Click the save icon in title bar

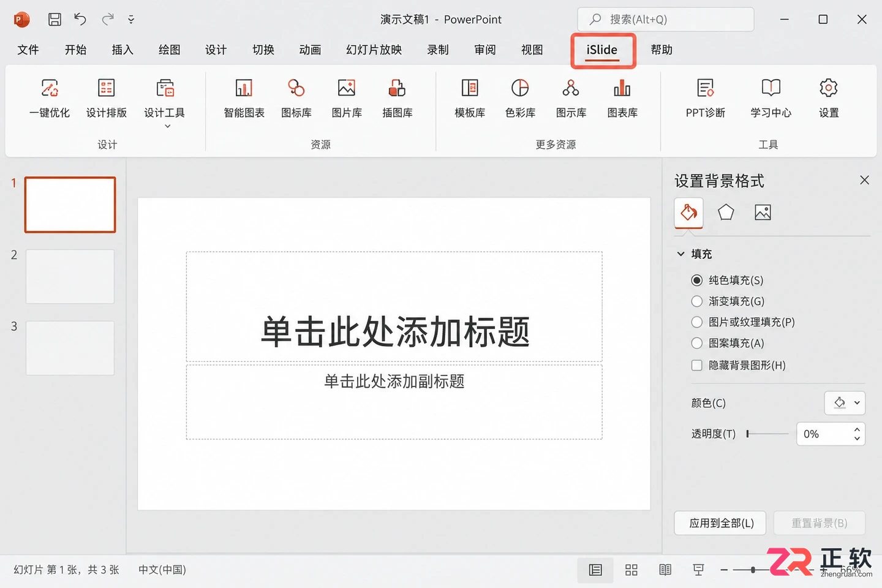(x=55, y=20)
